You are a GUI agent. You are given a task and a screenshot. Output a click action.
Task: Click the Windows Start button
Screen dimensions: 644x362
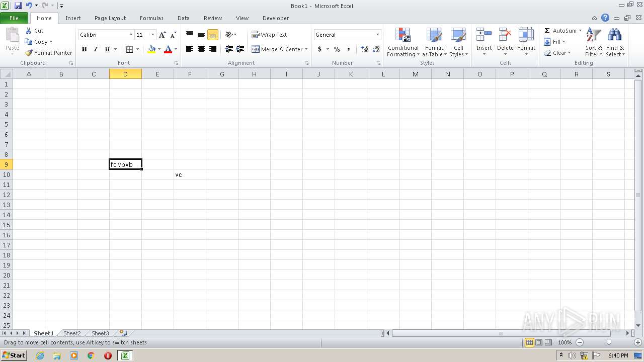pyautogui.click(x=14, y=355)
